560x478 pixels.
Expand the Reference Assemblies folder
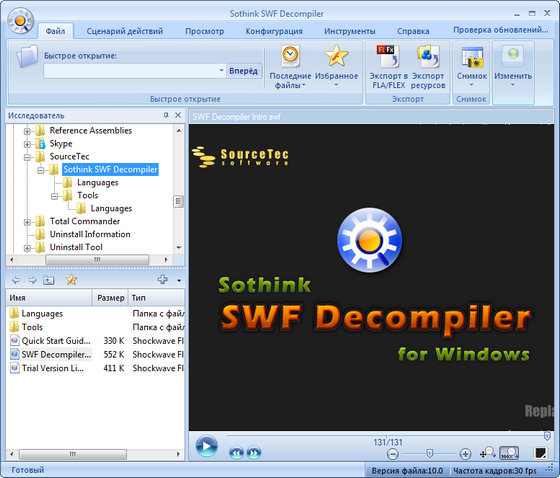27,131
